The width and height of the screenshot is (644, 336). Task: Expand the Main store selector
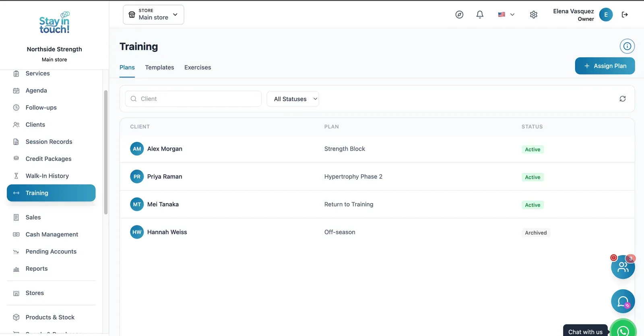tap(153, 15)
